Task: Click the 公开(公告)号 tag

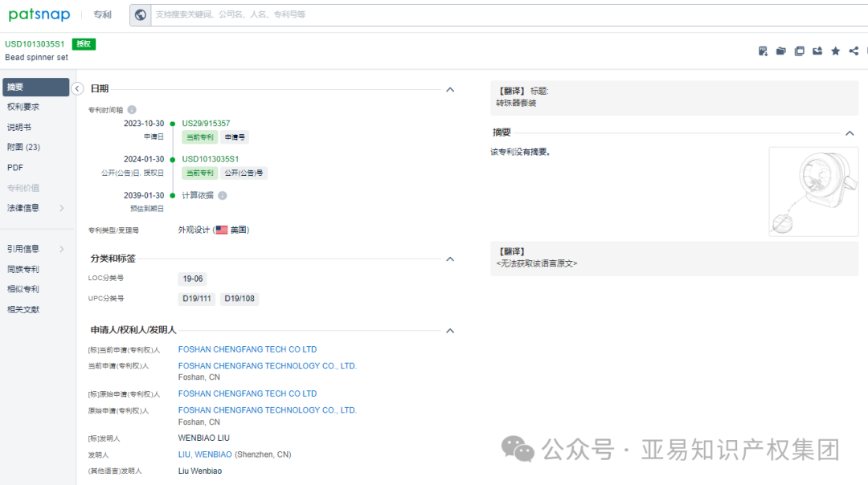Action: click(244, 173)
